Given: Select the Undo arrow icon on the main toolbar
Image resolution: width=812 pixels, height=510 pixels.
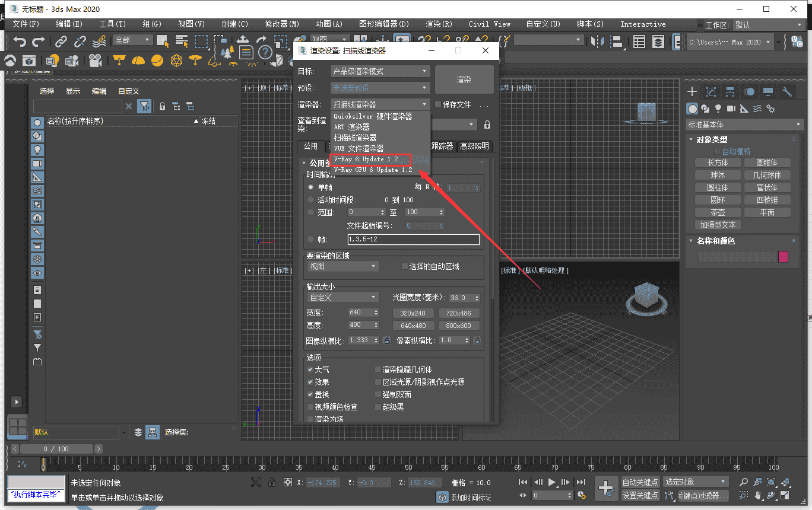Looking at the screenshot, I should click(x=20, y=40).
